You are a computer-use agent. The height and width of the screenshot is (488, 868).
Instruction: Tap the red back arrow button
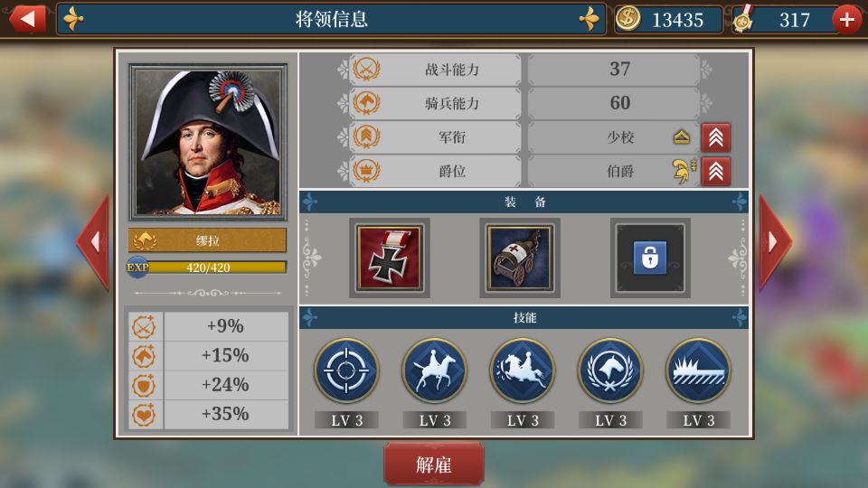27,18
